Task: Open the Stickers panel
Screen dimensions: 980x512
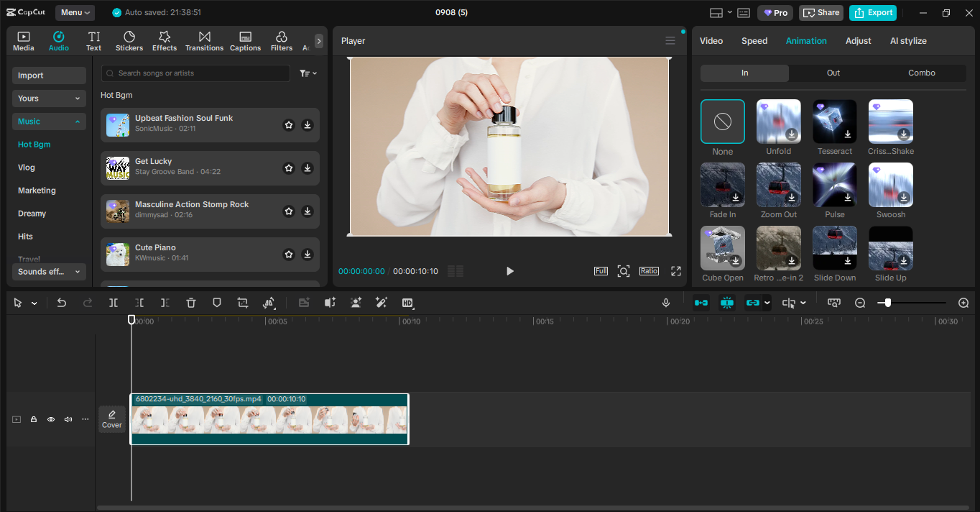Action: pos(129,41)
